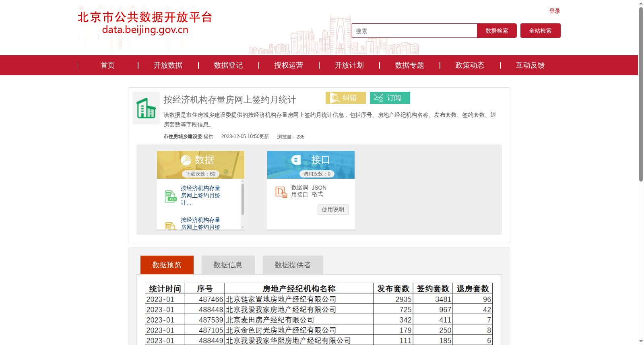The height and width of the screenshot is (345, 644).
Task: Click the 市住房城乡建设委 provider text
Action: click(x=183, y=136)
